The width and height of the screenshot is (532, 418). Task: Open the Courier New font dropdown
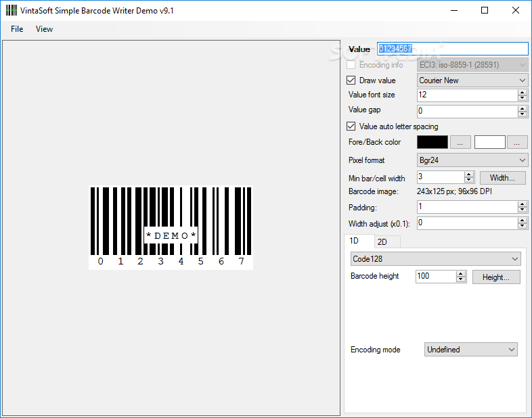point(472,80)
